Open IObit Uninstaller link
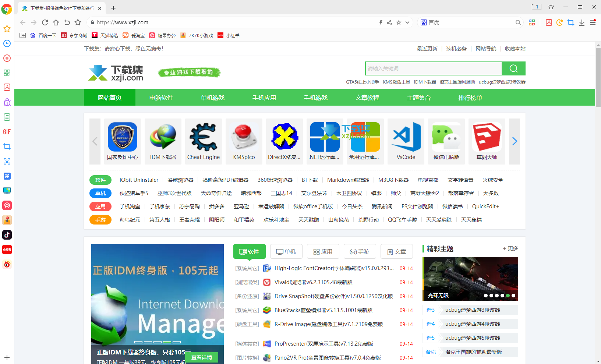Screen dimensions: 601x364 click(139, 180)
